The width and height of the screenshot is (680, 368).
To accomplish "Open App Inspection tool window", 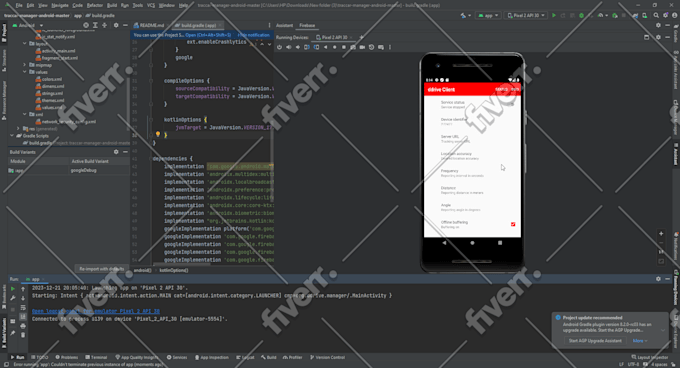I will click(x=212, y=357).
